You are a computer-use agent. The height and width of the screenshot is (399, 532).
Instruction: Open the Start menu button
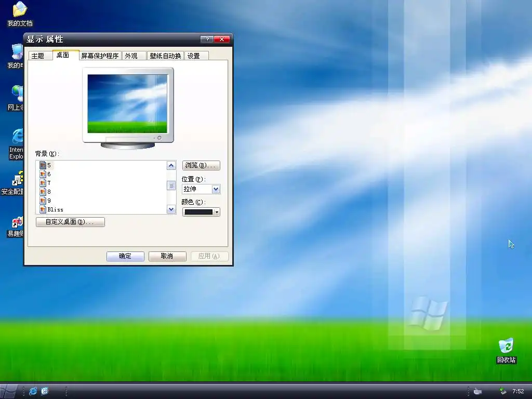point(9,391)
